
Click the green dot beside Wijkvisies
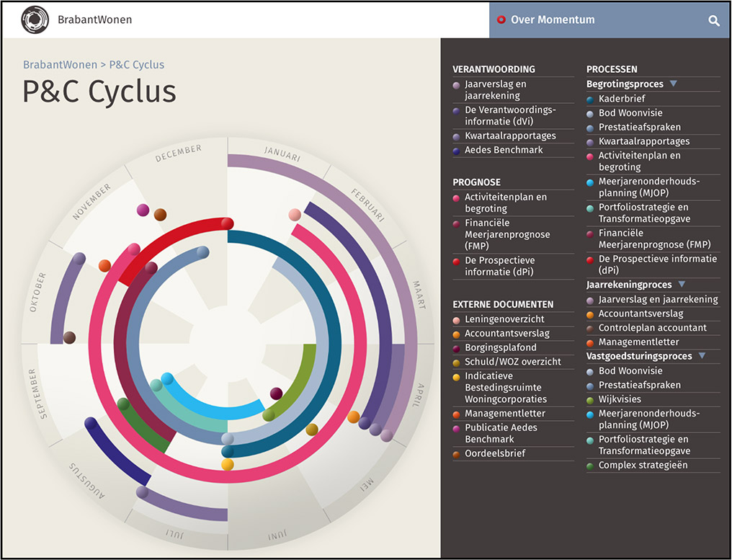591,400
